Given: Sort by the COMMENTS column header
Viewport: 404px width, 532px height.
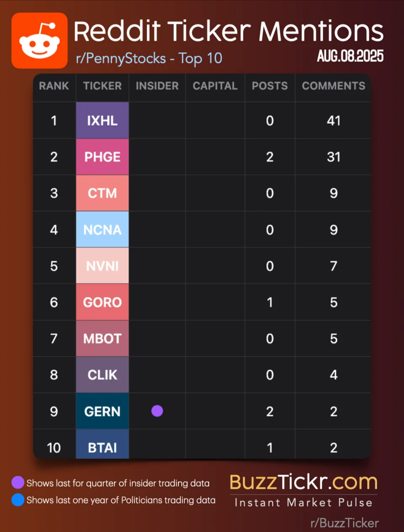Looking at the screenshot, I should point(333,86).
